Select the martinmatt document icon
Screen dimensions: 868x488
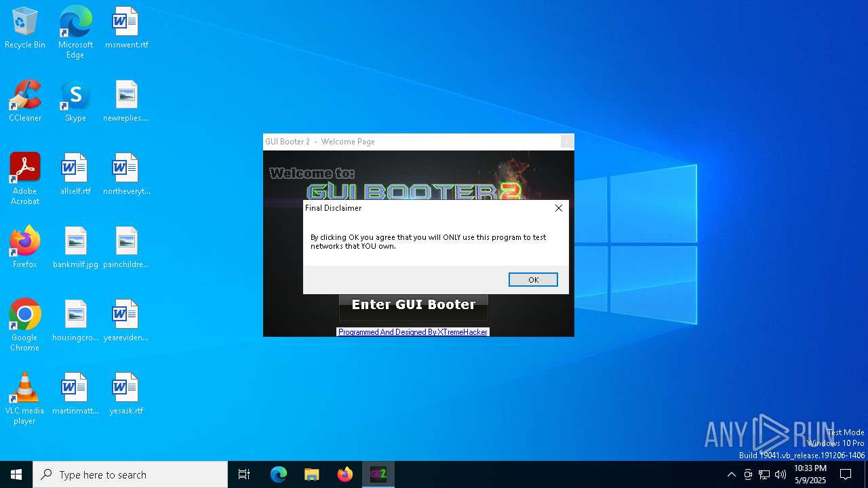[x=75, y=394]
